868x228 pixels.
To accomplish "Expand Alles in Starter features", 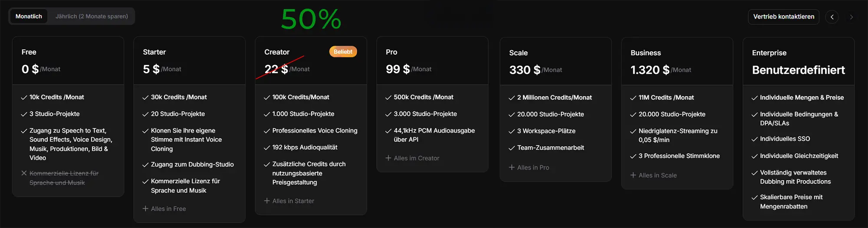I will [x=293, y=201].
